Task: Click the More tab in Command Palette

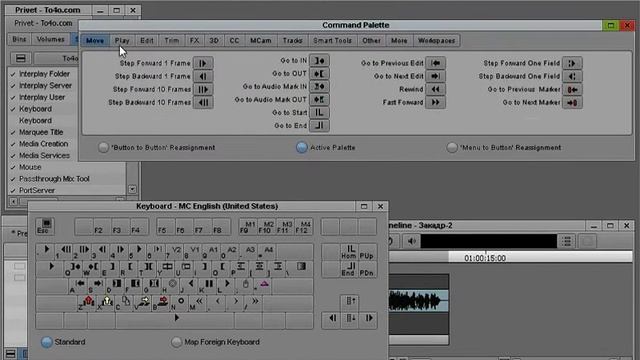Action: pyautogui.click(x=399, y=40)
